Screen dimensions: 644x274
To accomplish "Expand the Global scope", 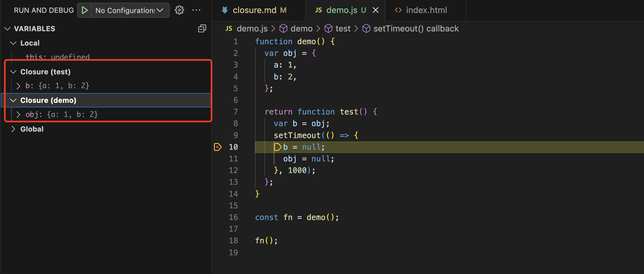I will pos(13,129).
